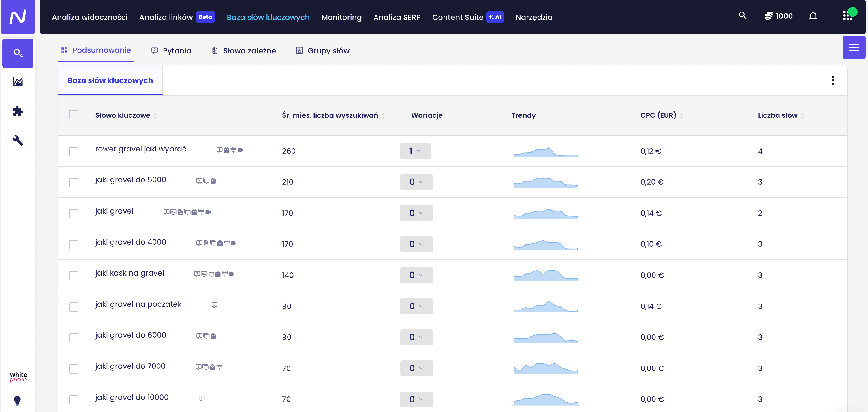The height and width of the screenshot is (412, 868).
Task: Click the keyword text 'jaki kask na gravel'
Action: (x=130, y=273)
